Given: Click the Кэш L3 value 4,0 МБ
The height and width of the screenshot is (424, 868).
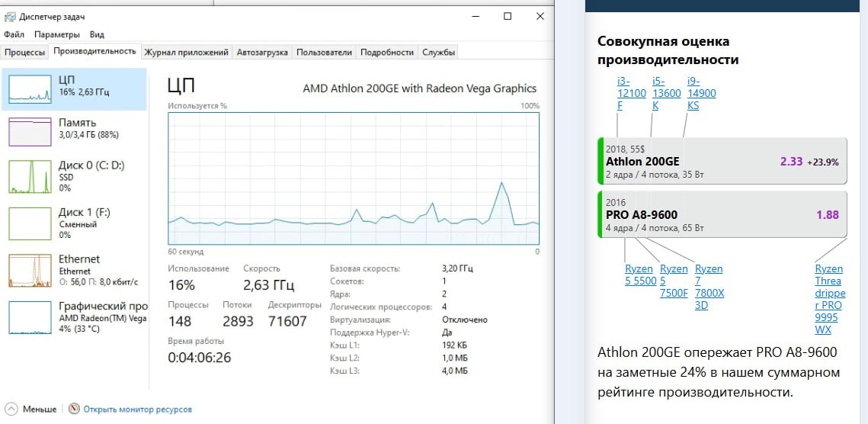Looking at the screenshot, I should click(454, 371).
